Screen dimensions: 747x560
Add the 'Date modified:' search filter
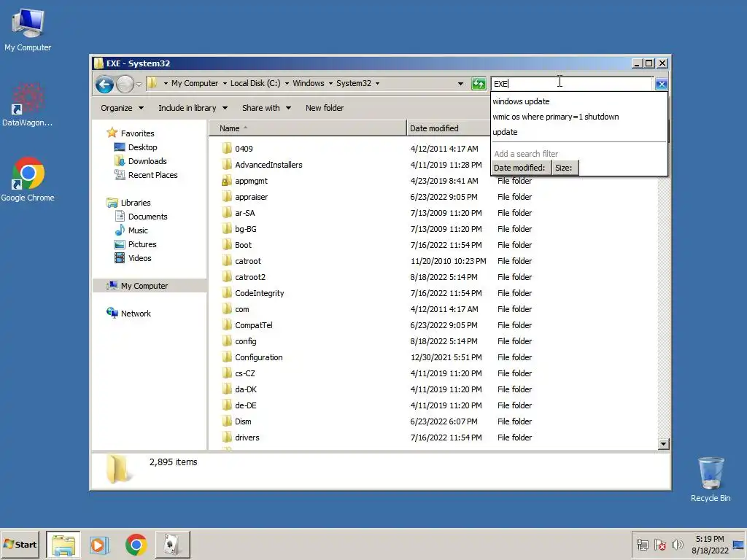pyautogui.click(x=519, y=168)
